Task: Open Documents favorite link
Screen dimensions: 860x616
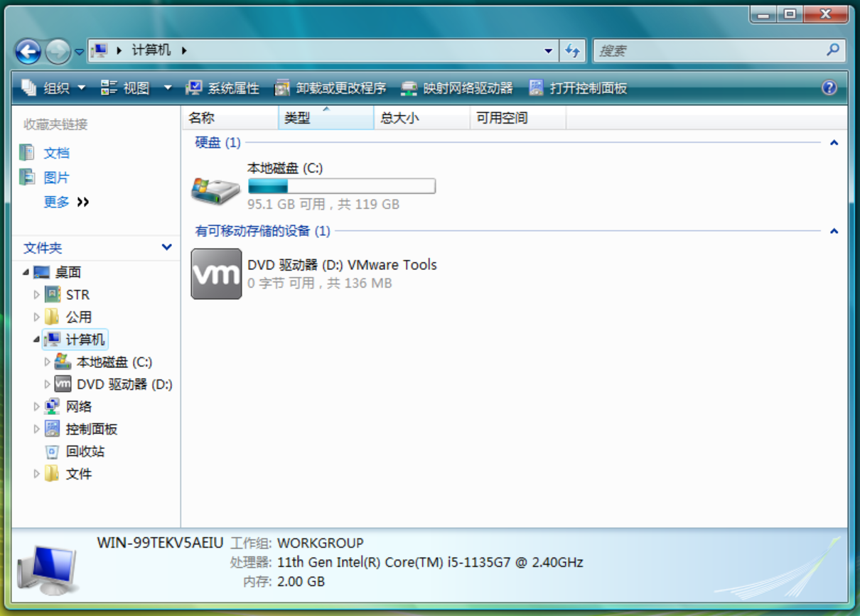Action: [56, 153]
